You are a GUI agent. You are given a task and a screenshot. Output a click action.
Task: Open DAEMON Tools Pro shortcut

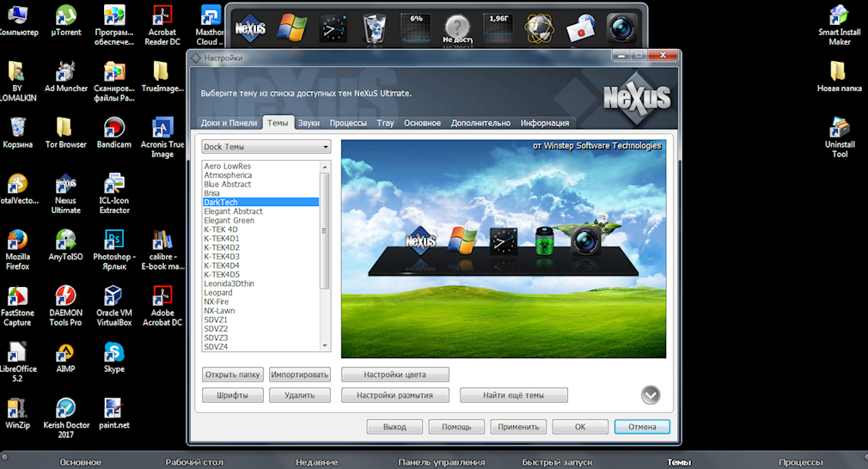click(x=66, y=306)
